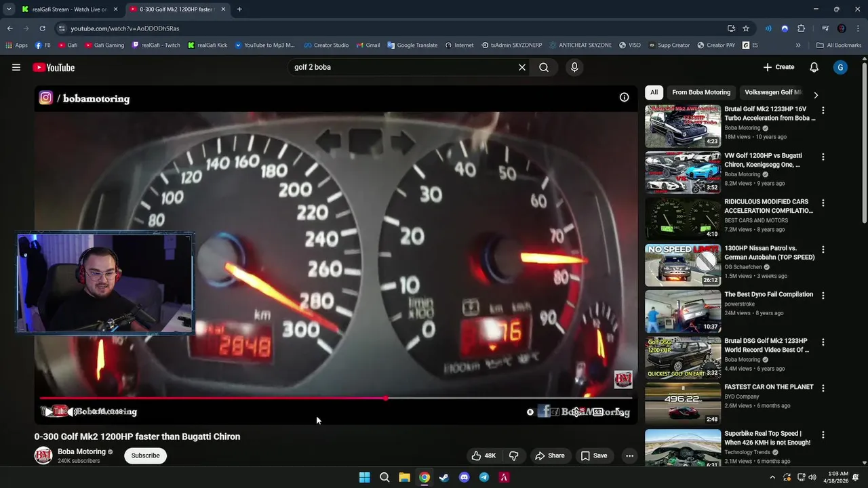Open the account avatar with letter G
The width and height of the screenshot is (868, 488).
[x=840, y=67]
